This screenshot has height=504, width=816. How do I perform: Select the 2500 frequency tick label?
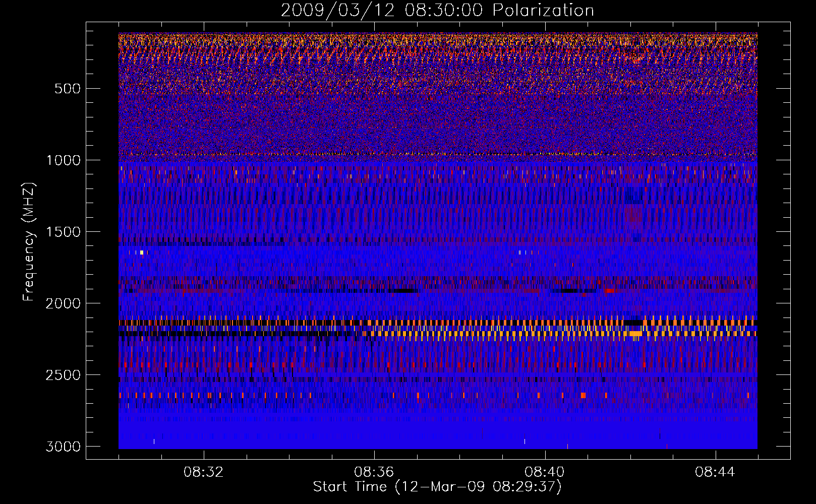click(63, 375)
